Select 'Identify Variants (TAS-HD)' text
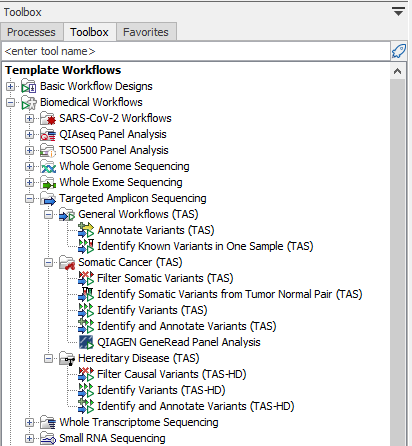The width and height of the screenshot is (412, 446). [x=161, y=390]
